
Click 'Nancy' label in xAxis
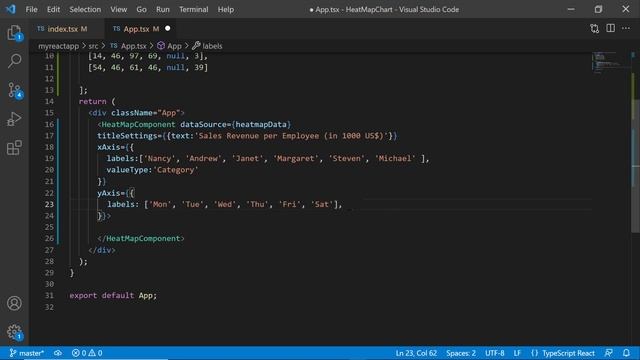pyautogui.click(x=159, y=158)
